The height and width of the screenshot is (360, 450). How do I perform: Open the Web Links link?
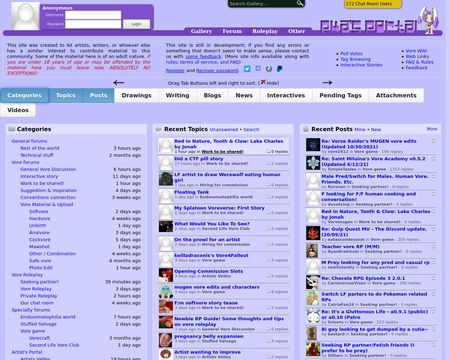(417, 56)
